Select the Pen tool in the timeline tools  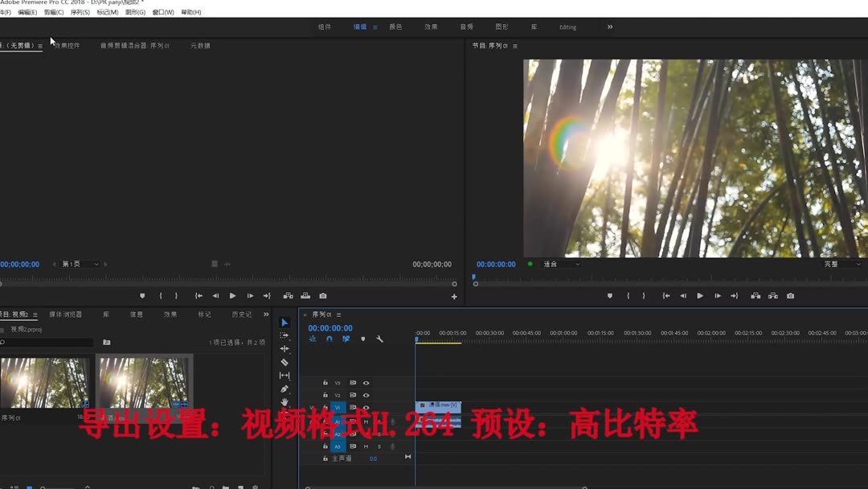285,388
